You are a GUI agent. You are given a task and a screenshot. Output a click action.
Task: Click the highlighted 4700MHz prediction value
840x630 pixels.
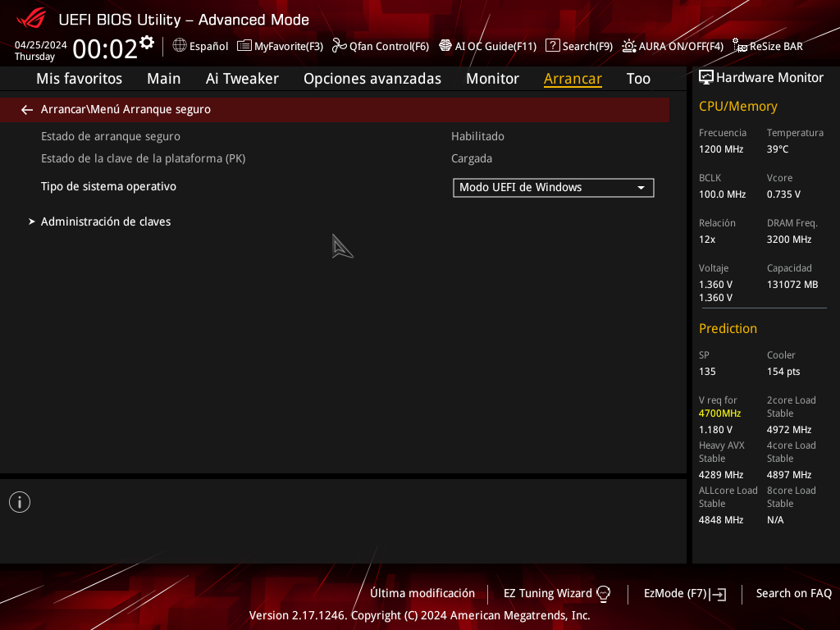(x=719, y=413)
